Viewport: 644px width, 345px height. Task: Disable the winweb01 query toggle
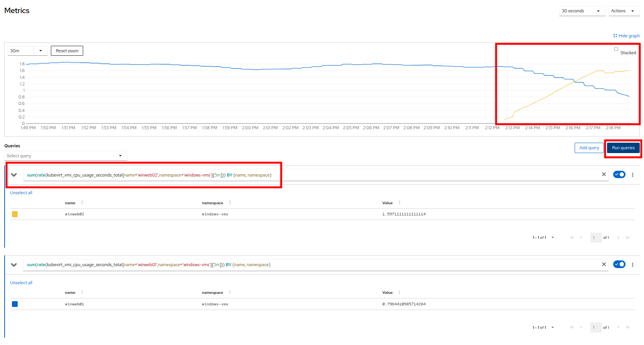tap(619, 265)
